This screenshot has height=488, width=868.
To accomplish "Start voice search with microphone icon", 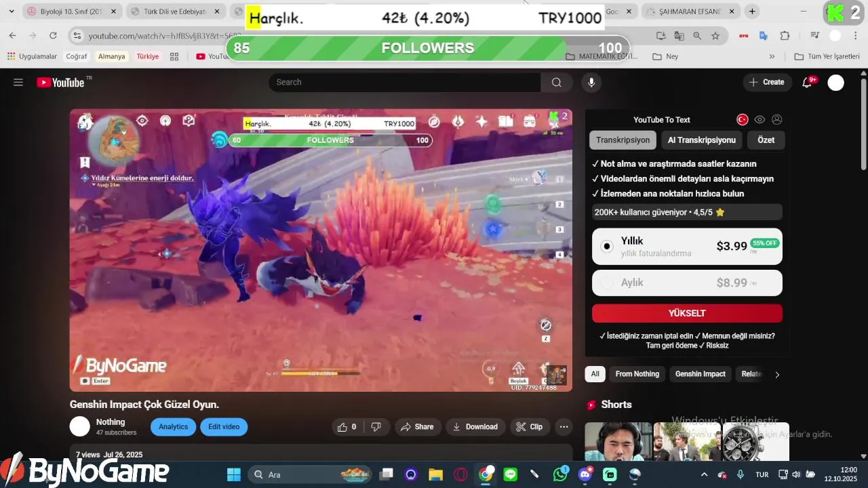I will [591, 82].
